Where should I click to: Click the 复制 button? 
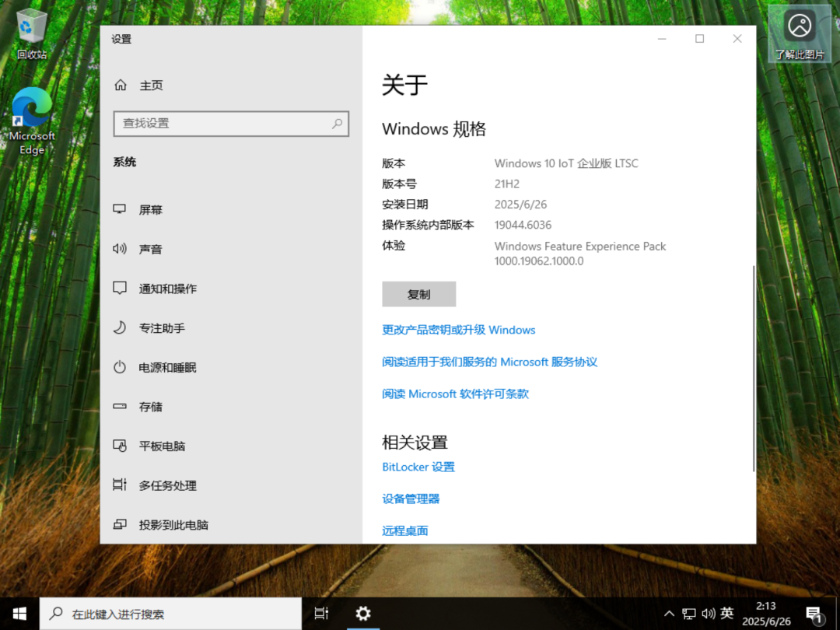[419, 294]
